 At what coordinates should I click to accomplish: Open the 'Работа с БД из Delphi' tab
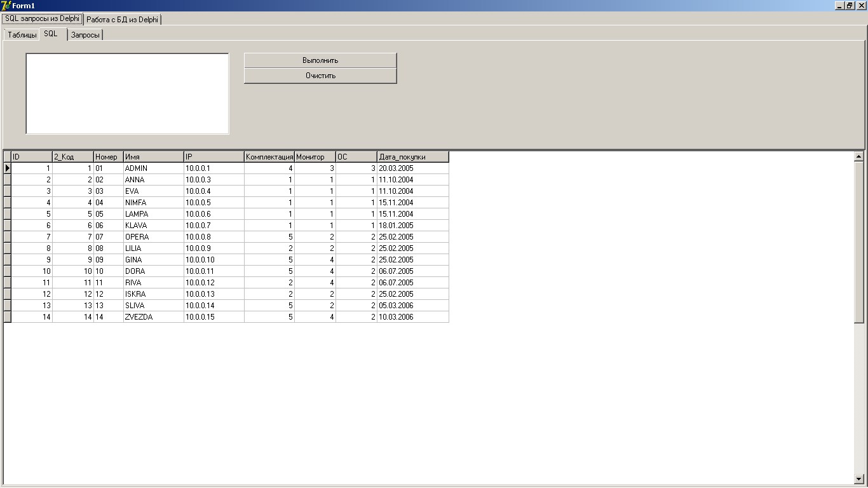tap(123, 20)
